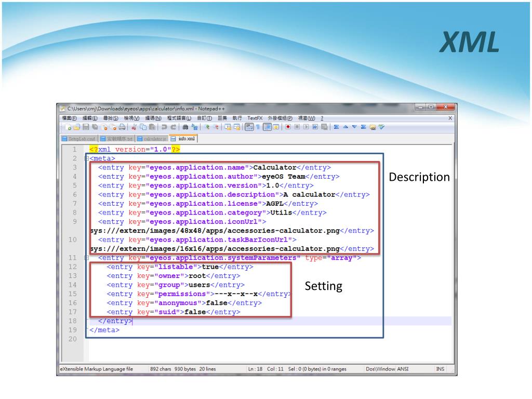Collapse the <meta> fold marker on line 2
This screenshot has width=532, height=399.
[87, 158]
